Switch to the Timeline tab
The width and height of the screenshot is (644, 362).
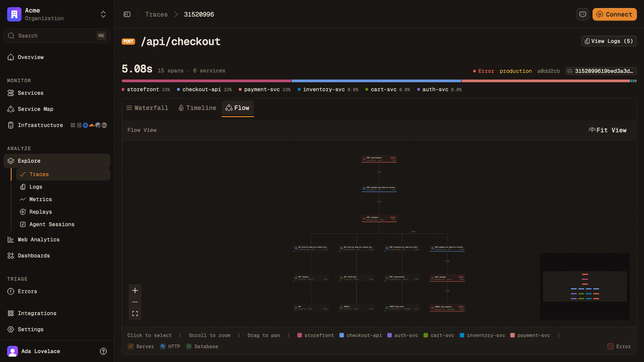pos(197,108)
